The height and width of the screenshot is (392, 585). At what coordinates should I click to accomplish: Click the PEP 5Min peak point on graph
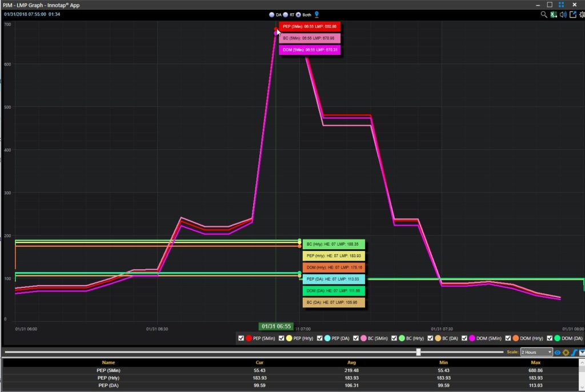pos(276,29)
